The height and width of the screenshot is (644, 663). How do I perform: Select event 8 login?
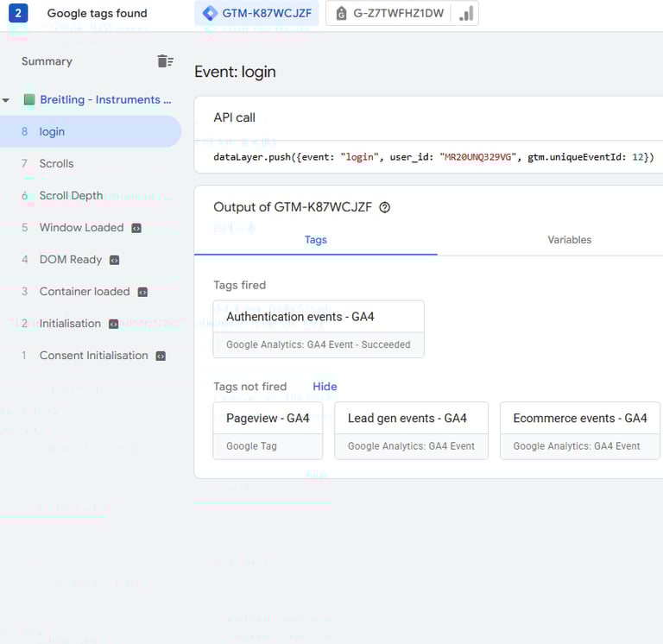pyautogui.click(x=91, y=131)
